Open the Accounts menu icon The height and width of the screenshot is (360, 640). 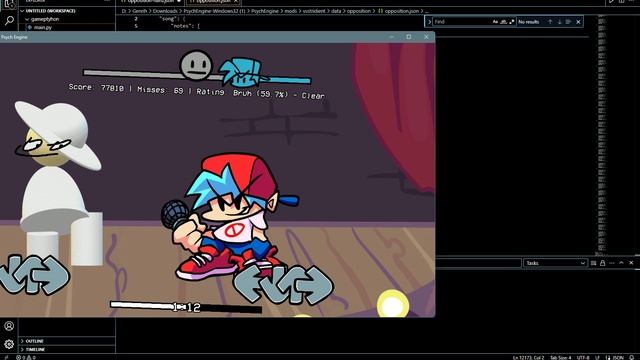click(9, 326)
